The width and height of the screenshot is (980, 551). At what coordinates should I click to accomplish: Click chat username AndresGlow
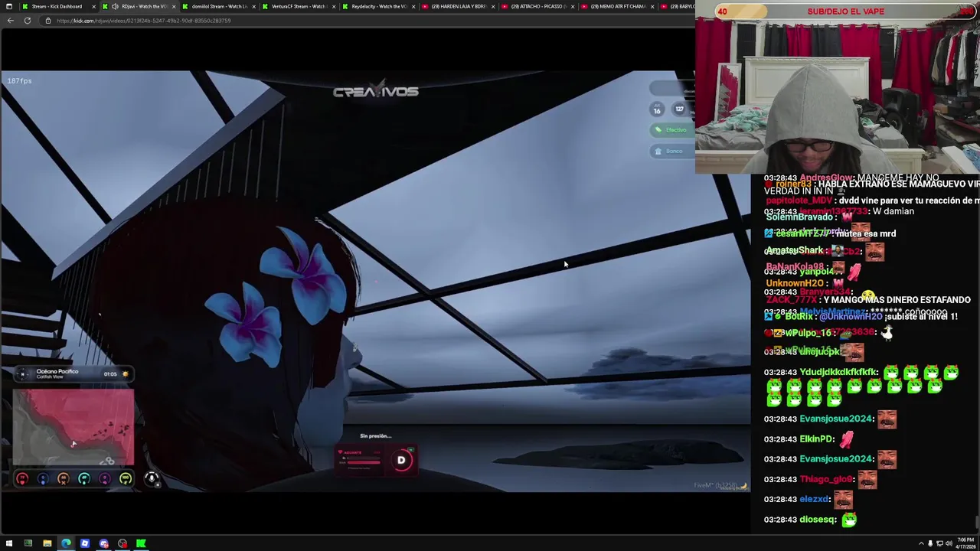tap(825, 178)
